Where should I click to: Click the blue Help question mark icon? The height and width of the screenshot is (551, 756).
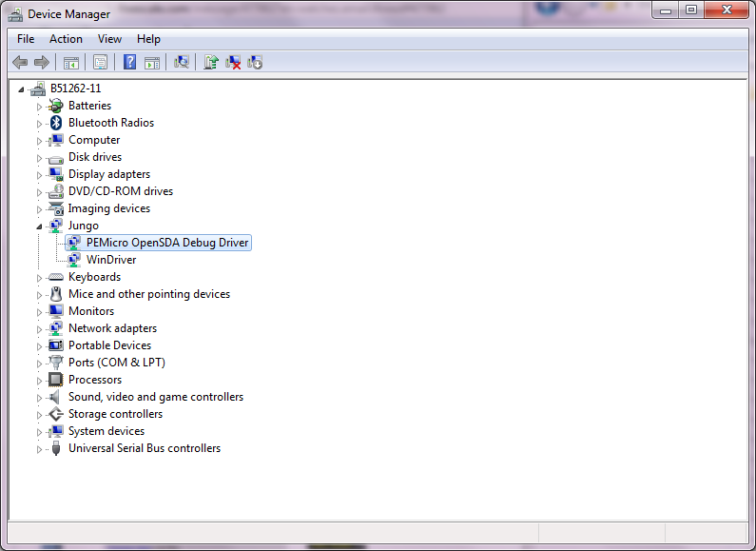click(x=129, y=62)
